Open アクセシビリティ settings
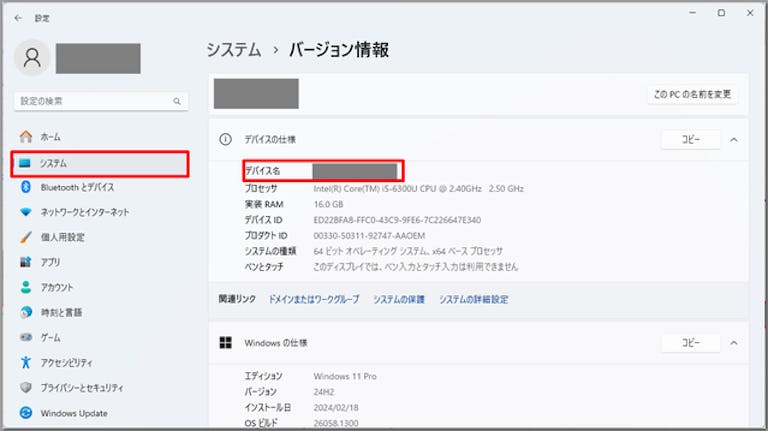Screen dimensions: 768x431 100,362
